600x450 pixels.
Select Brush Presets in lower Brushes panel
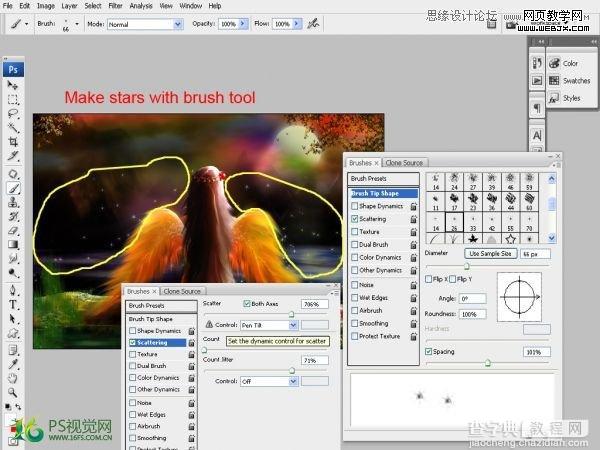[x=161, y=306]
